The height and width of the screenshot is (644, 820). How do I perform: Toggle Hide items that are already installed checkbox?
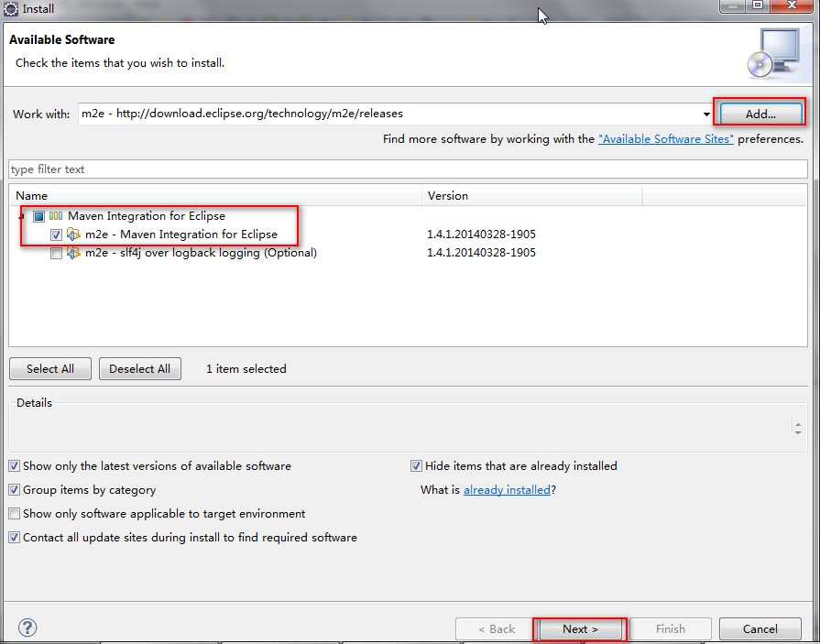[416, 466]
